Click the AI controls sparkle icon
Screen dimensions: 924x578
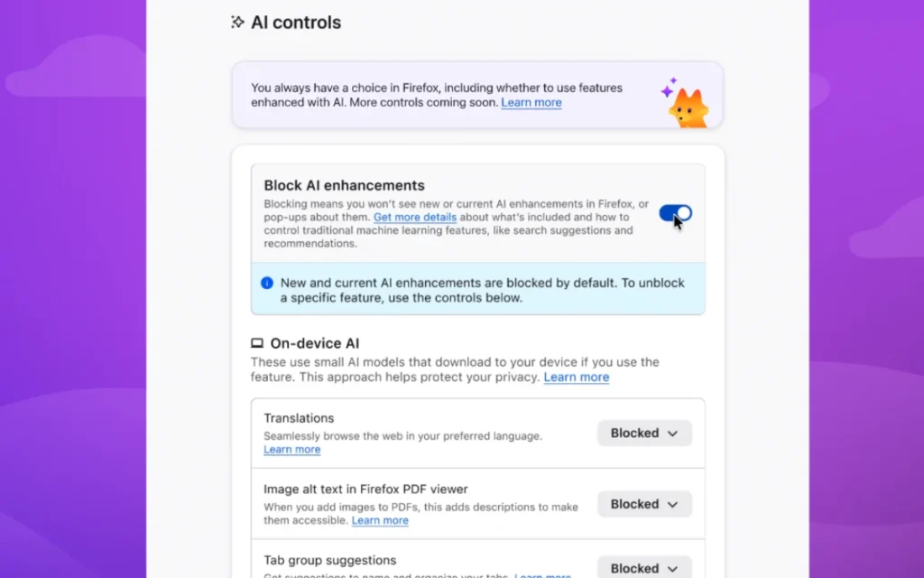[x=236, y=22]
